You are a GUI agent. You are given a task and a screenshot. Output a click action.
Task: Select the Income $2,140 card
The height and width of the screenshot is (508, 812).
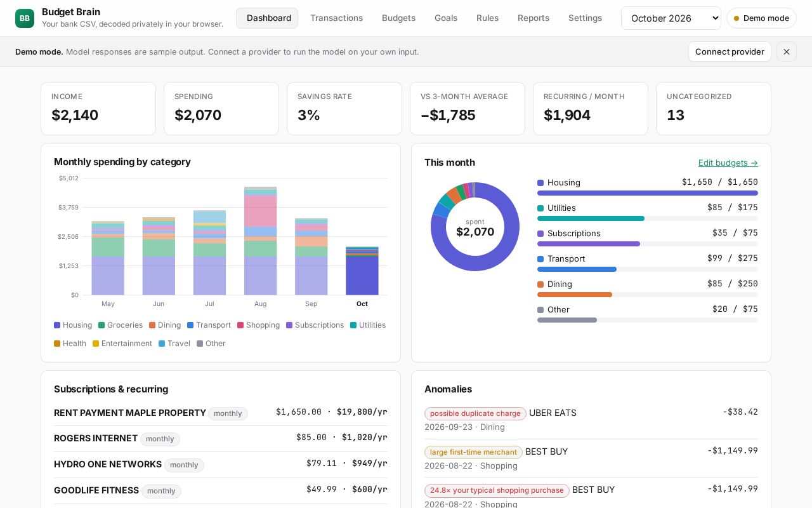[x=98, y=109]
